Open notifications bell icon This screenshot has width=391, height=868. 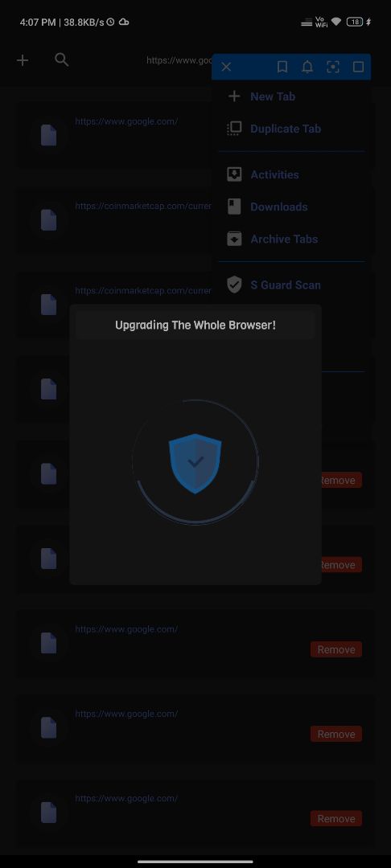click(307, 67)
